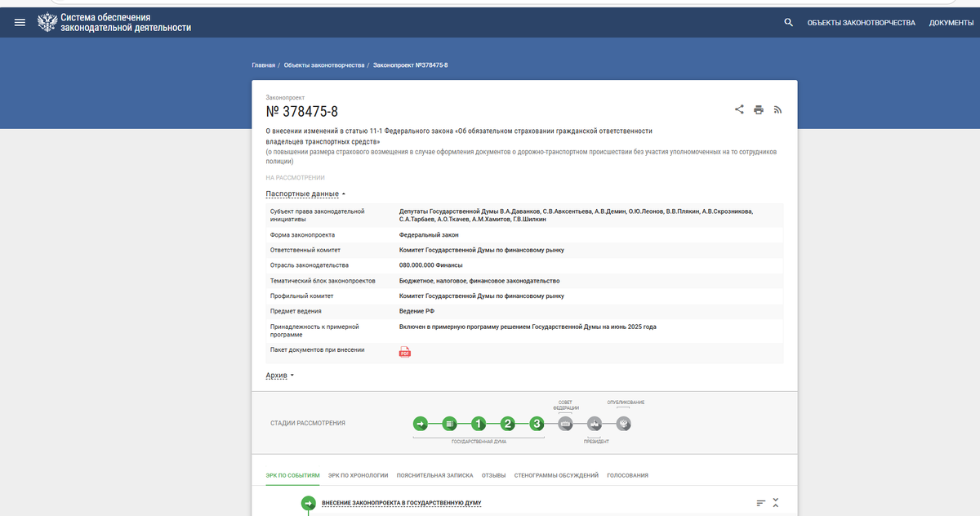Viewport: 980px width, 516px height.
Task: Open the hamburger navigation menu
Action: pos(20,22)
